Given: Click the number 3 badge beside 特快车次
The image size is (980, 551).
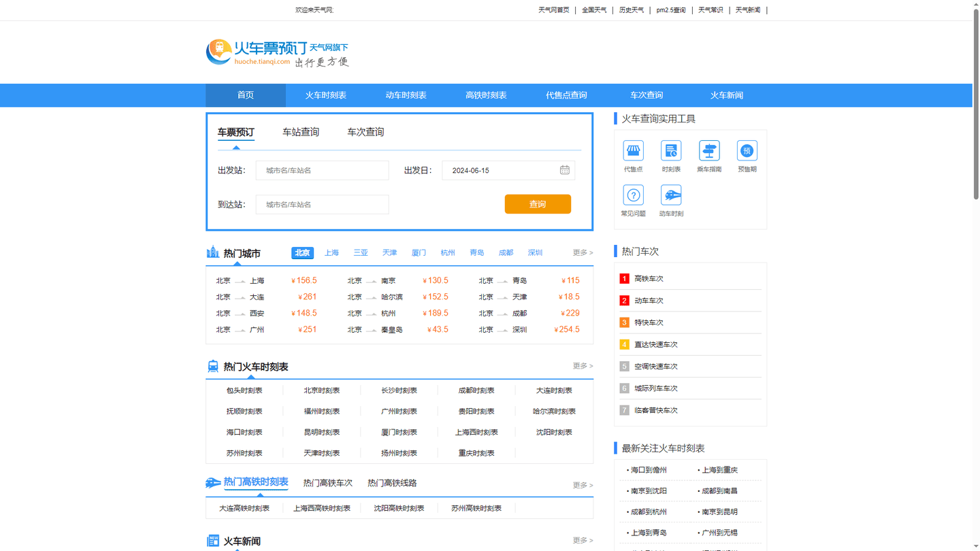Looking at the screenshot, I should point(624,322).
